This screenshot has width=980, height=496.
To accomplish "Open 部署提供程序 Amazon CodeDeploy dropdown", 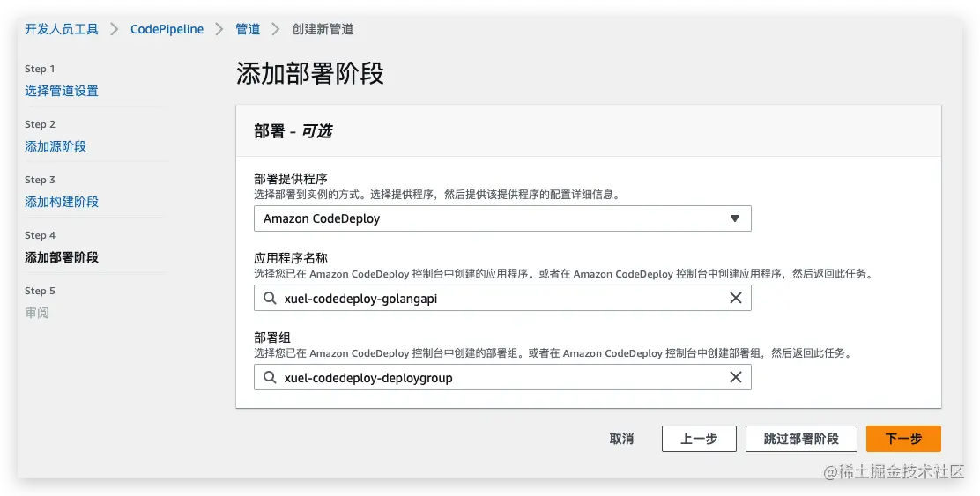I will click(502, 218).
